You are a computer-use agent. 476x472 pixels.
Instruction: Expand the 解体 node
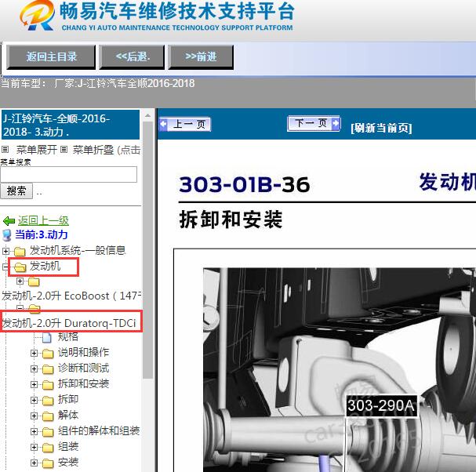(x=35, y=416)
